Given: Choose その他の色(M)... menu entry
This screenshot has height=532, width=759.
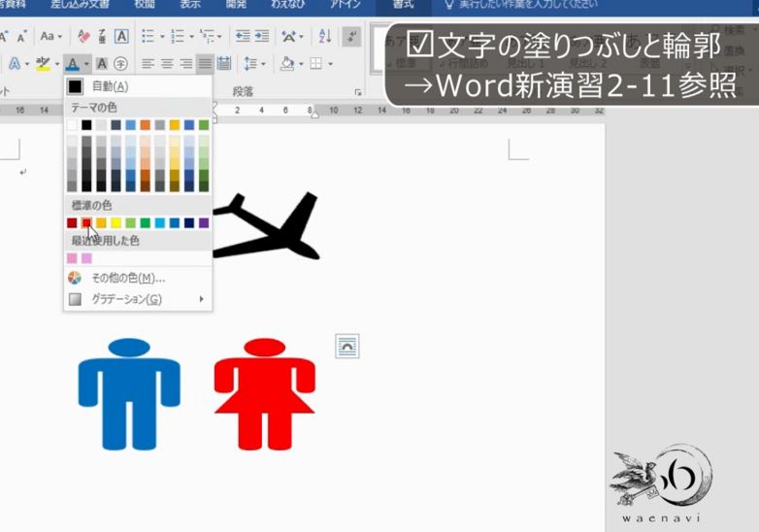Looking at the screenshot, I should click(x=138, y=278).
